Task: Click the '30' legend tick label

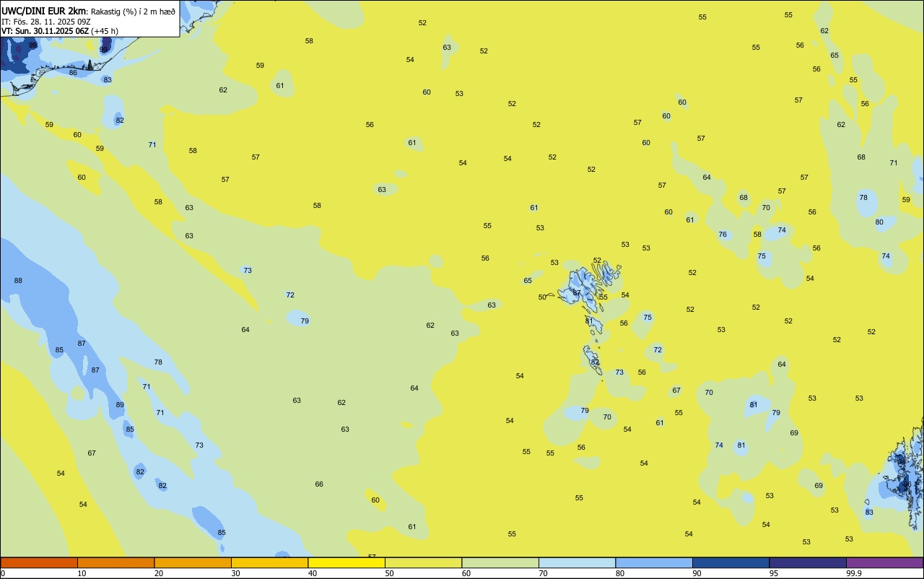Action: [235, 573]
